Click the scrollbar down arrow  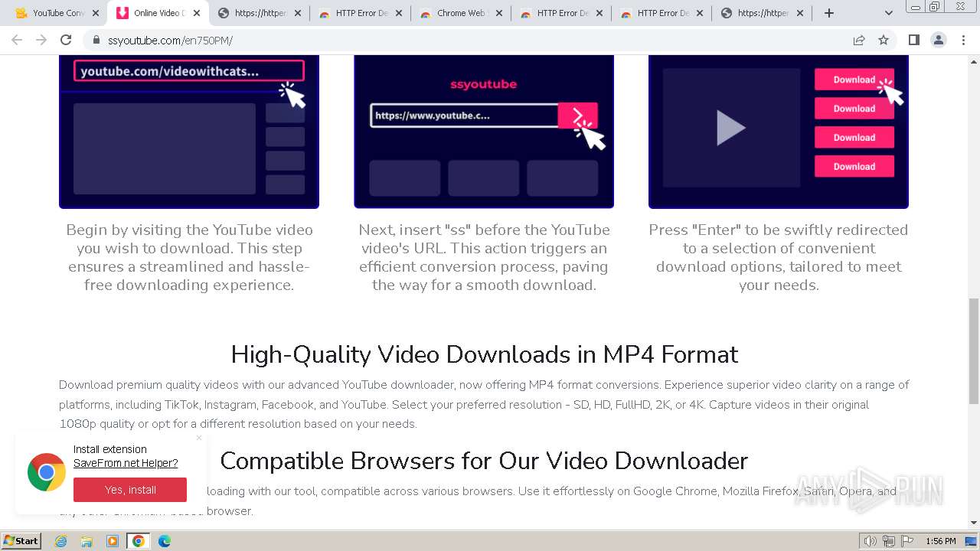pyautogui.click(x=974, y=523)
